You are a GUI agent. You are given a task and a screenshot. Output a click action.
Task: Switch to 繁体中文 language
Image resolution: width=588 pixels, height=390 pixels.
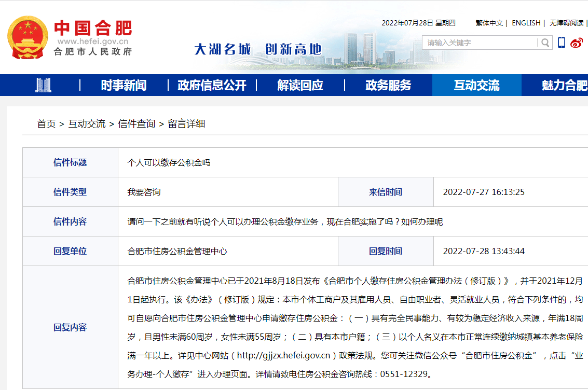pyautogui.click(x=489, y=23)
